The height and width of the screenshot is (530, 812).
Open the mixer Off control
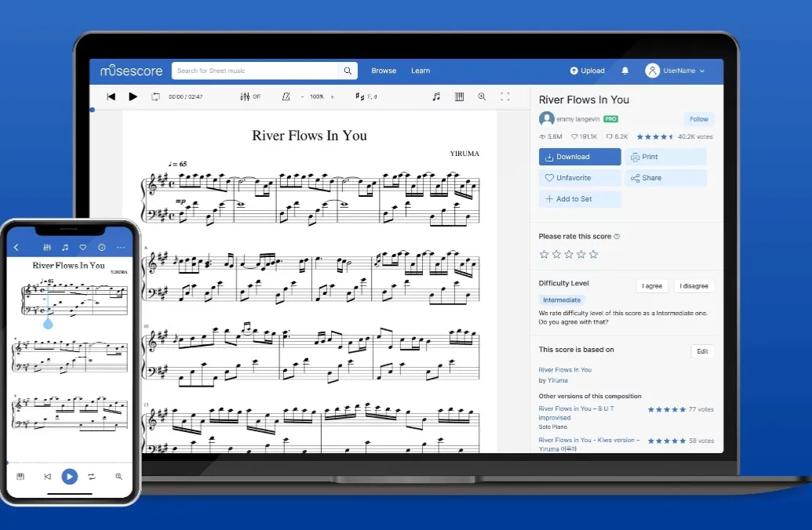(250, 96)
